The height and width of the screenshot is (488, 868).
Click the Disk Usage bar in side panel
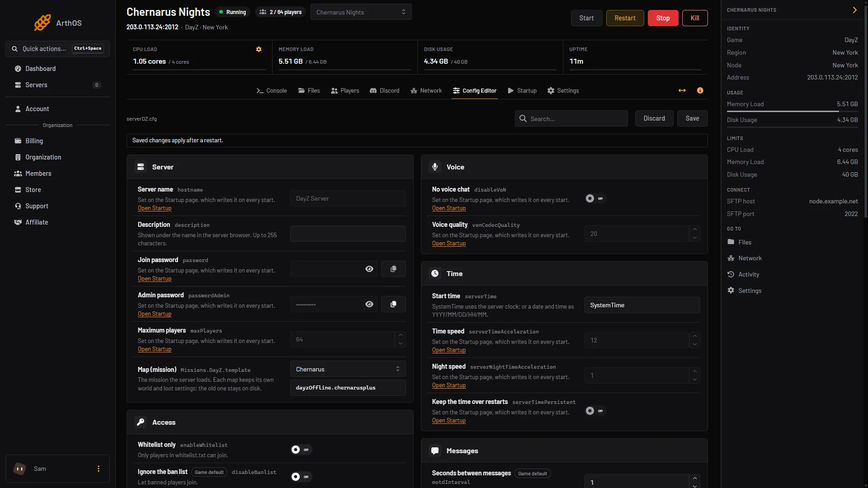tap(792, 127)
